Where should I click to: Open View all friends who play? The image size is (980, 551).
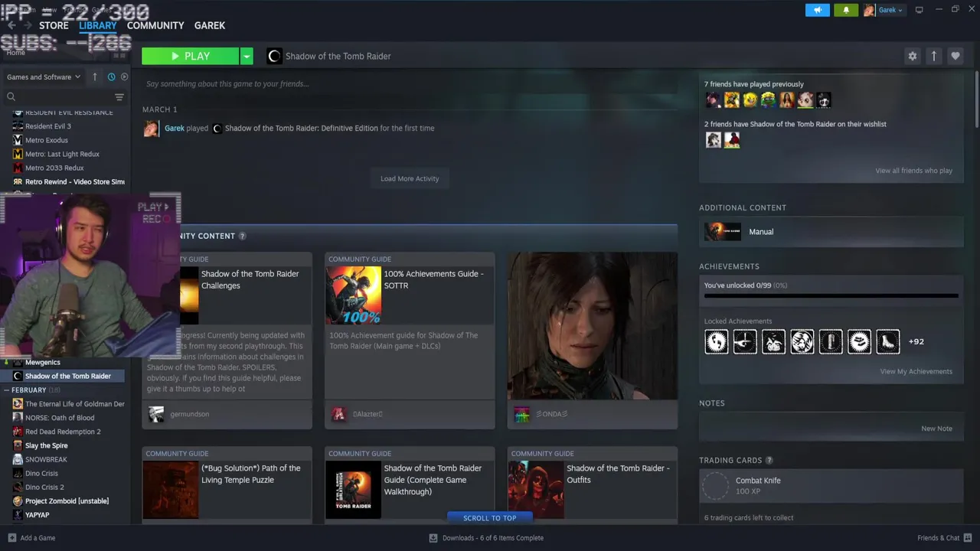coord(913,171)
